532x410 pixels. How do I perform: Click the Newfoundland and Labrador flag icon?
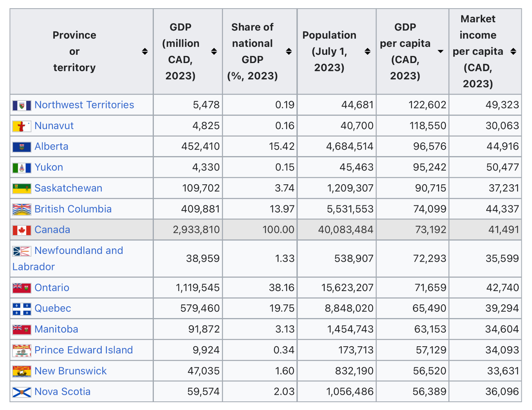pyautogui.click(x=22, y=251)
